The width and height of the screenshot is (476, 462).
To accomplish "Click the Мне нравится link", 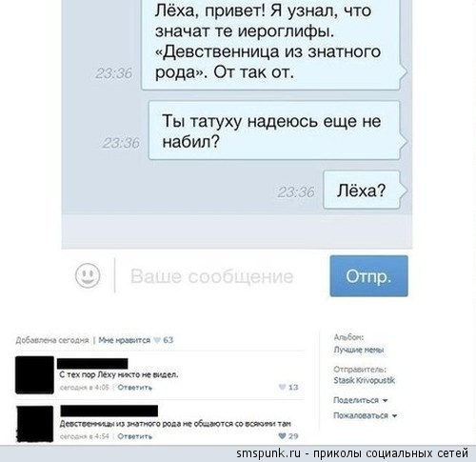I will [124, 340].
